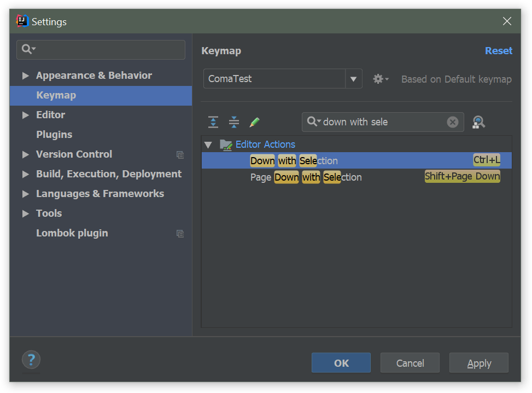Expand Languages & Frameworks arrow
The image size is (532, 393).
click(x=25, y=194)
